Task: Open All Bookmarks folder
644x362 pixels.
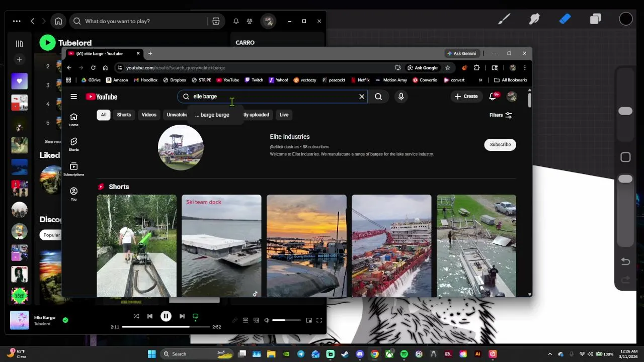Action: [x=511, y=80]
